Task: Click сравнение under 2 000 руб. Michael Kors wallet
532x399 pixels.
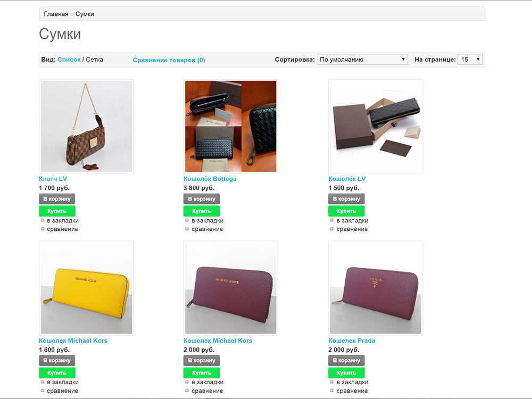Action: click(x=207, y=391)
